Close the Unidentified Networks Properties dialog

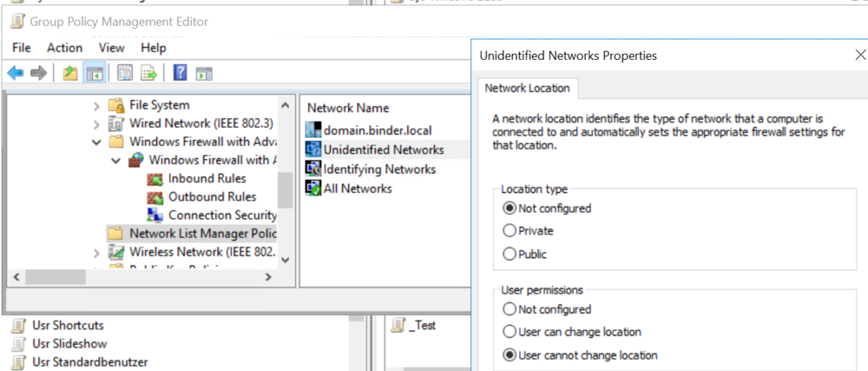point(859,56)
